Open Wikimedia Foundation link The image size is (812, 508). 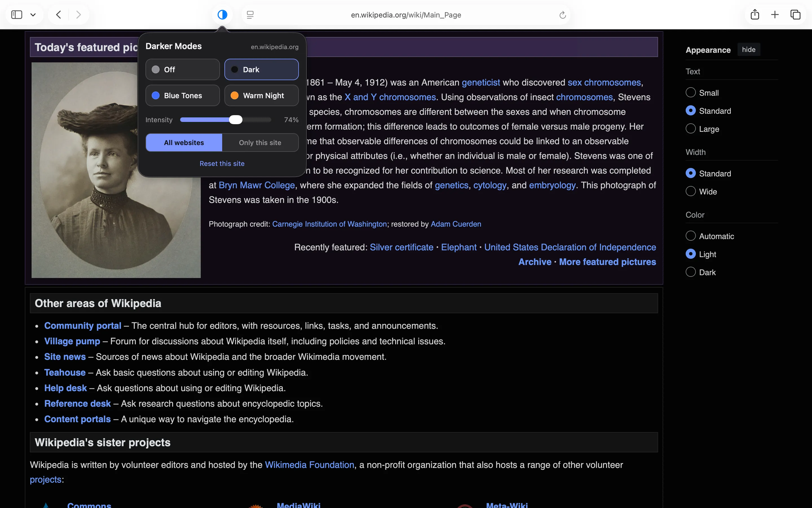[x=309, y=465]
